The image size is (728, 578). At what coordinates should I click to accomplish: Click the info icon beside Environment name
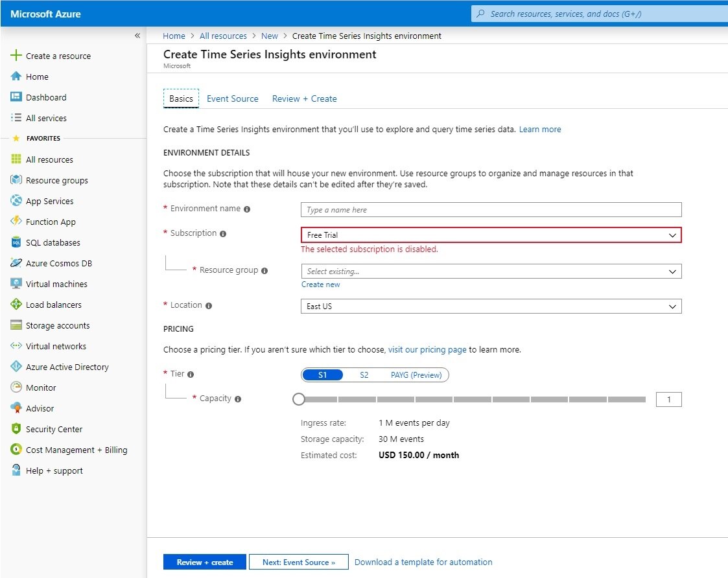[247, 209]
